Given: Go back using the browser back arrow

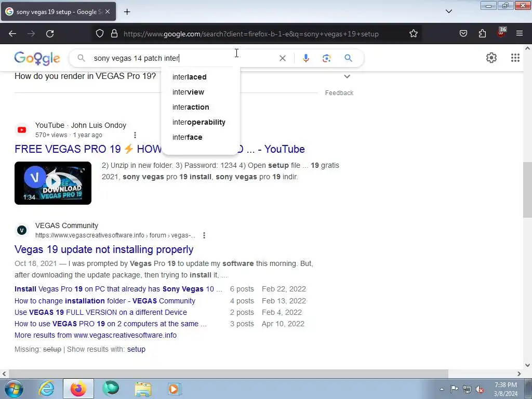Looking at the screenshot, I should click(x=12, y=34).
